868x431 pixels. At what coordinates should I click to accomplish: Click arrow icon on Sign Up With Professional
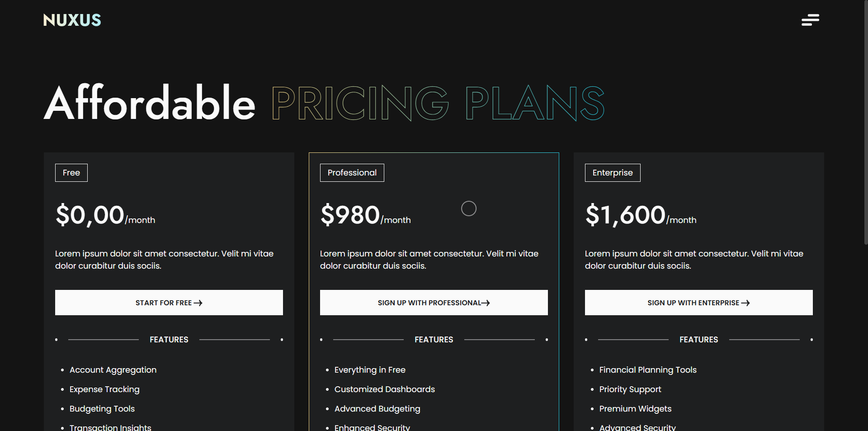coord(486,303)
